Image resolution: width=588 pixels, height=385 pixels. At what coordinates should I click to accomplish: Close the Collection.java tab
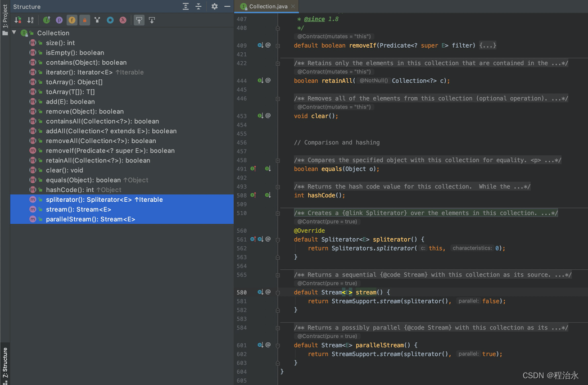pos(293,6)
